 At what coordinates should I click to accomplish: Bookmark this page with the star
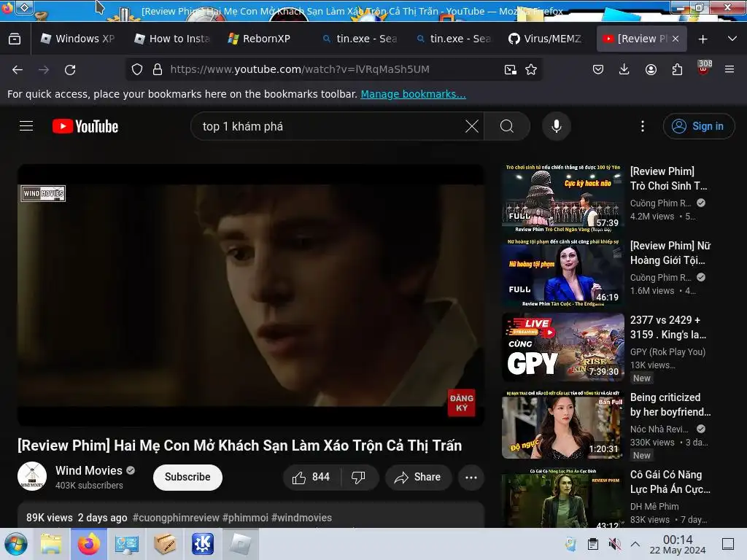[x=531, y=69]
